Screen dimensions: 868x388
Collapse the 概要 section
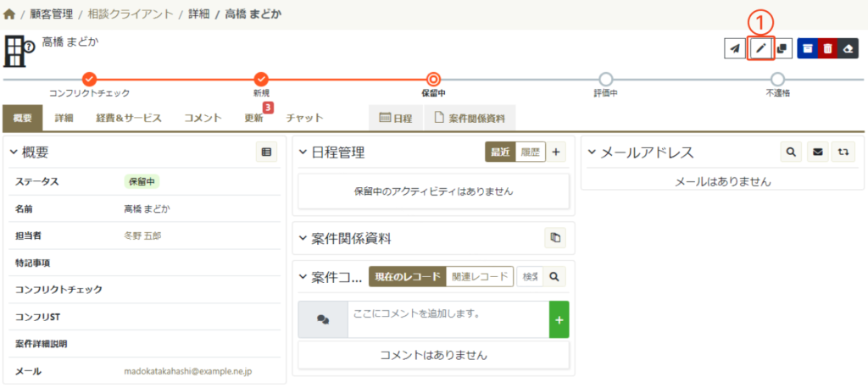[x=14, y=152]
